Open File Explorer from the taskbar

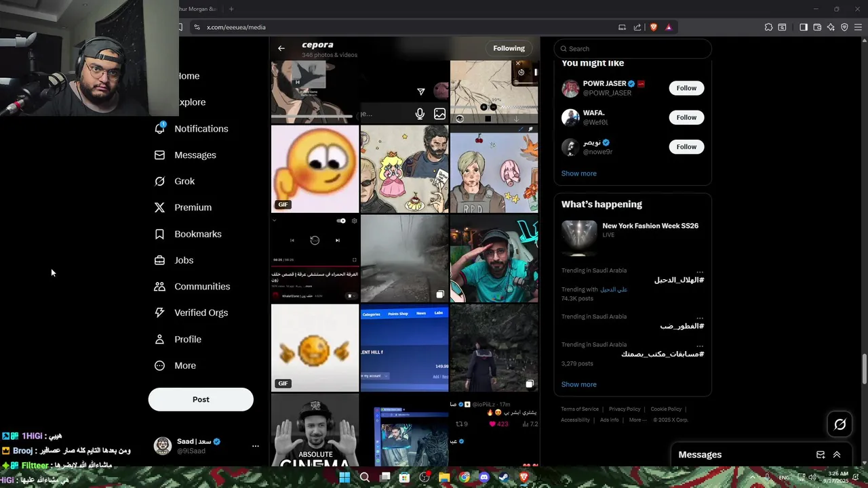(x=444, y=477)
